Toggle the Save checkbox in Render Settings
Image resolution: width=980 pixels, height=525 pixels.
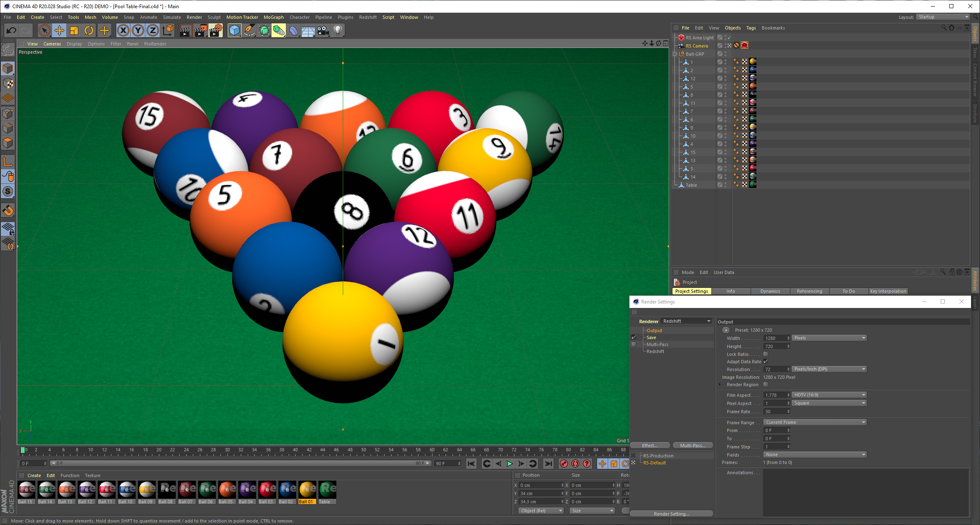(634, 337)
